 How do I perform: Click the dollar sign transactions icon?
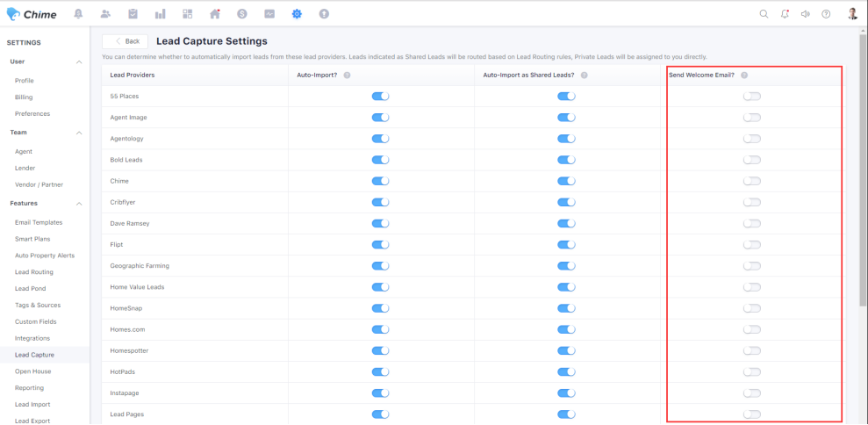click(x=241, y=14)
